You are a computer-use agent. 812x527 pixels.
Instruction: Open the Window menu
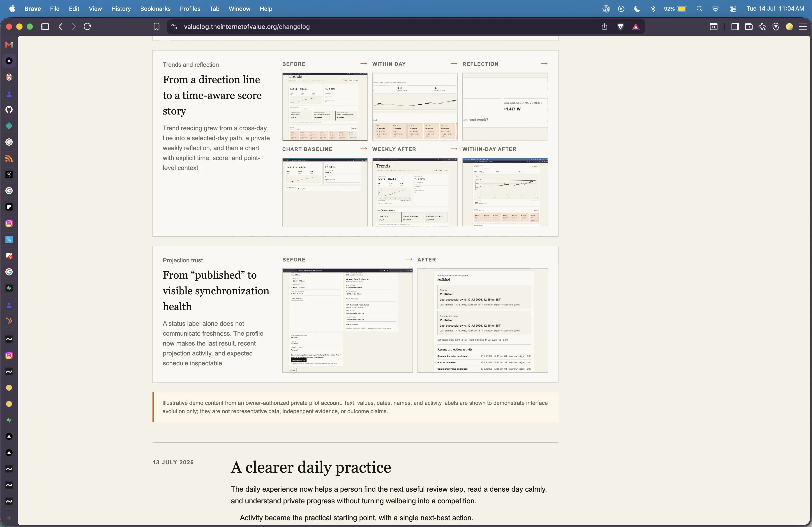[x=239, y=9]
